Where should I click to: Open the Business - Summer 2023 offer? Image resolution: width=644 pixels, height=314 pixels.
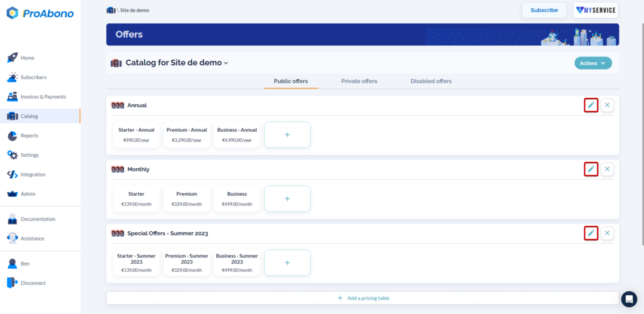pyautogui.click(x=237, y=263)
